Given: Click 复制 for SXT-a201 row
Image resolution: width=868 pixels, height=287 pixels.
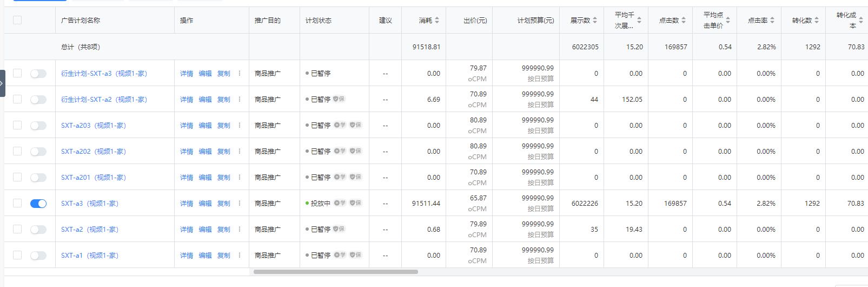Looking at the screenshot, I should click(x=223, y=177).
